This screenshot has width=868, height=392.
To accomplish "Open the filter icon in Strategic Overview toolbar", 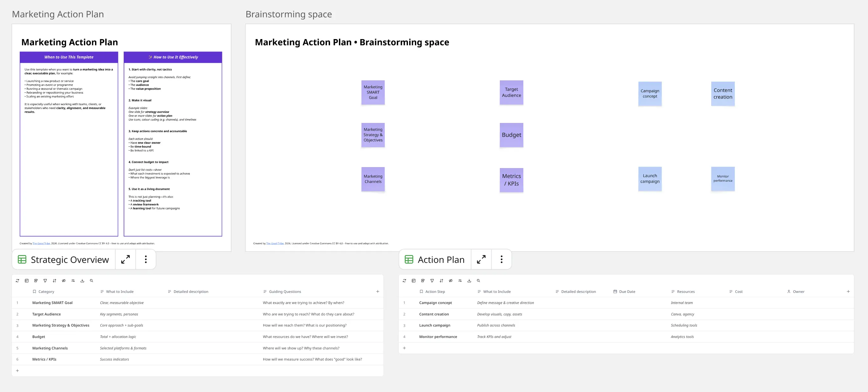I will [45, 280].
